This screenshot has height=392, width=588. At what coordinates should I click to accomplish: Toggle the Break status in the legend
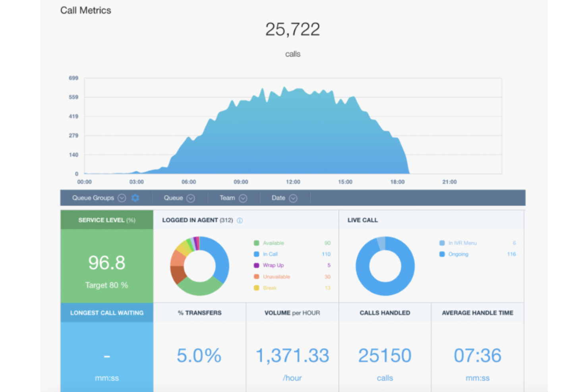(x=257, y=288)
